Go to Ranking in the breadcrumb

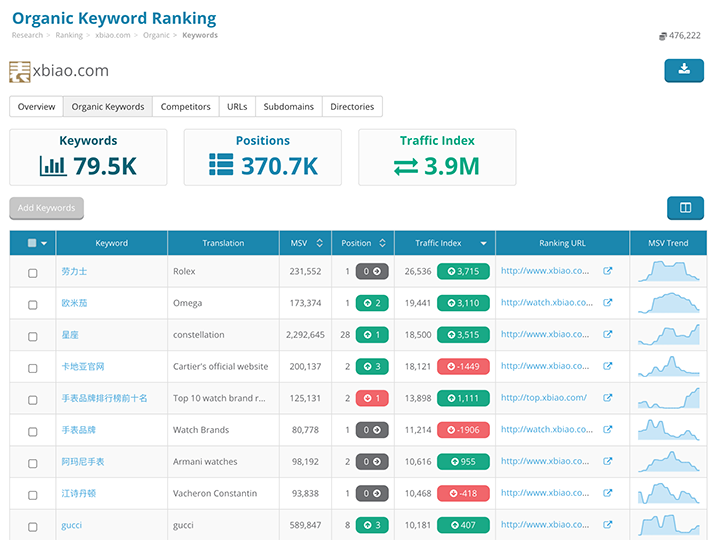coord(69,35)
